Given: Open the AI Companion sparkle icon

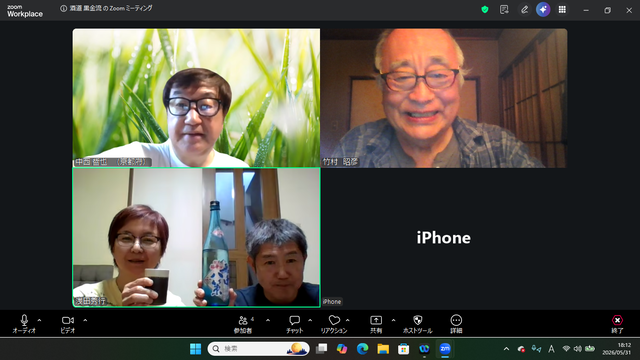Looking at the screenshot, I should point(543,9).
